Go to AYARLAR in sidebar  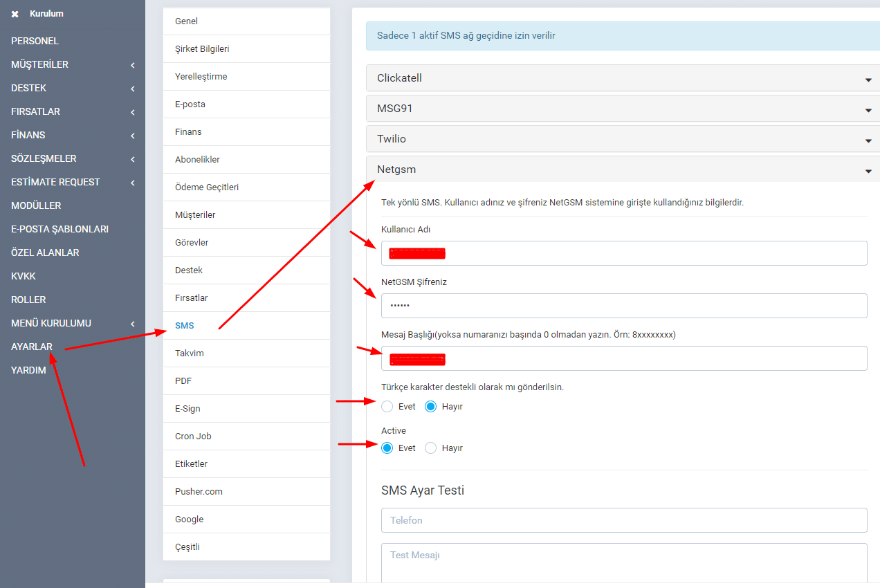[32, 347]
